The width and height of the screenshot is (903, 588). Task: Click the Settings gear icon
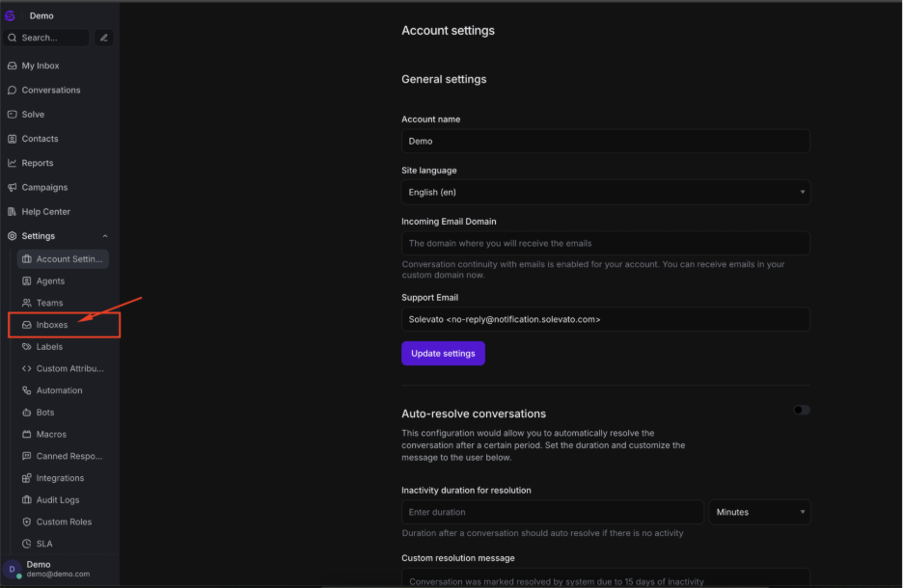pos(13,236)
